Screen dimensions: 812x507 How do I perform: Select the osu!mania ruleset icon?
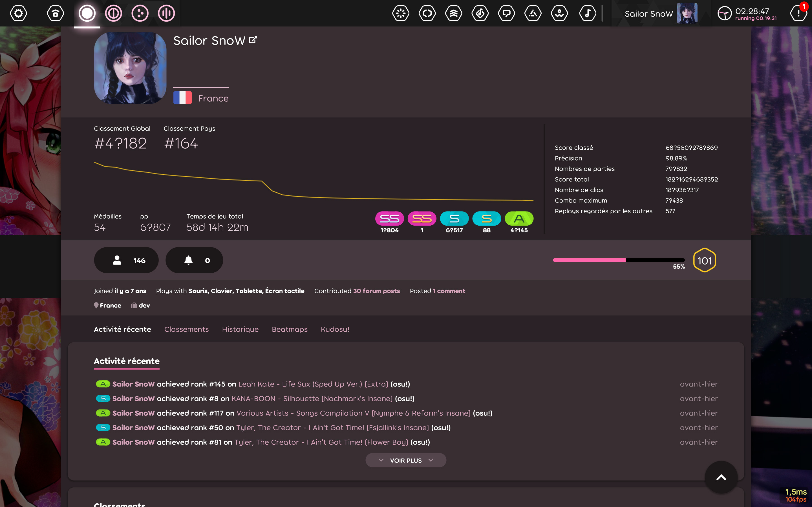(167, 14)
